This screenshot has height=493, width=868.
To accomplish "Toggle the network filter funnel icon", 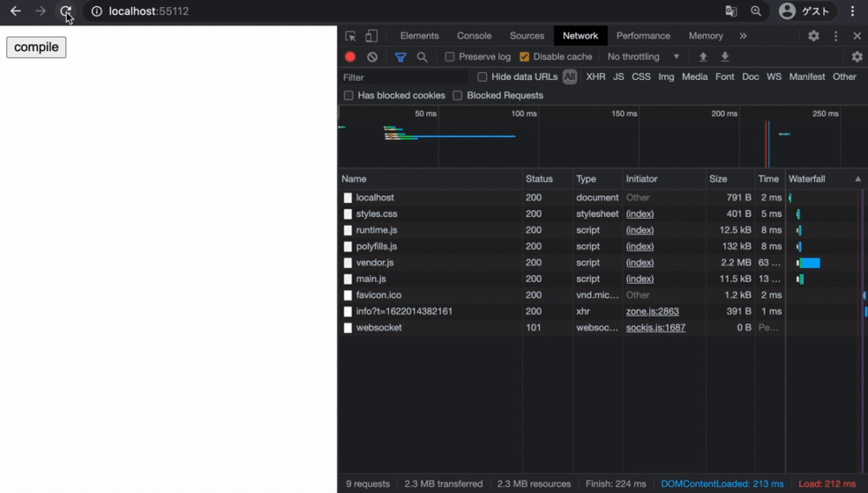I will tap(400, 57).
